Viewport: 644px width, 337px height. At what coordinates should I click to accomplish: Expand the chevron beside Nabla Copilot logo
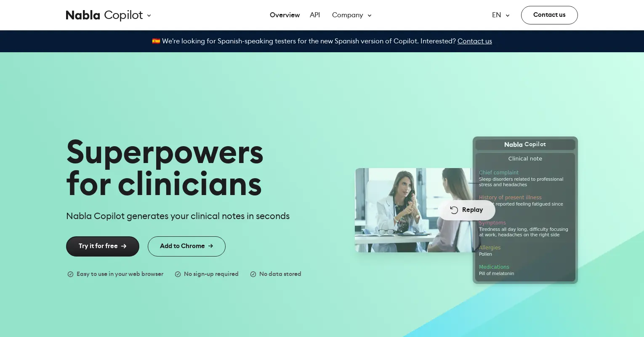coord(149,16)
